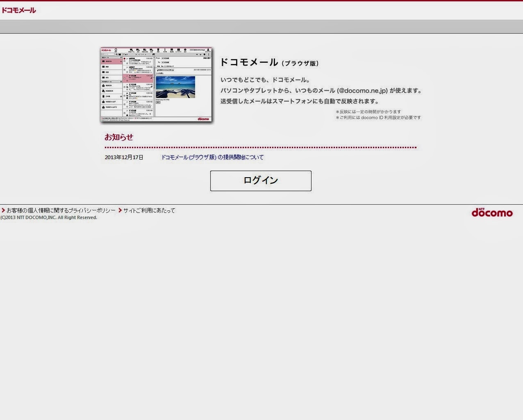Click the docomo mail screenshot thumbnail

pos(157,84)
